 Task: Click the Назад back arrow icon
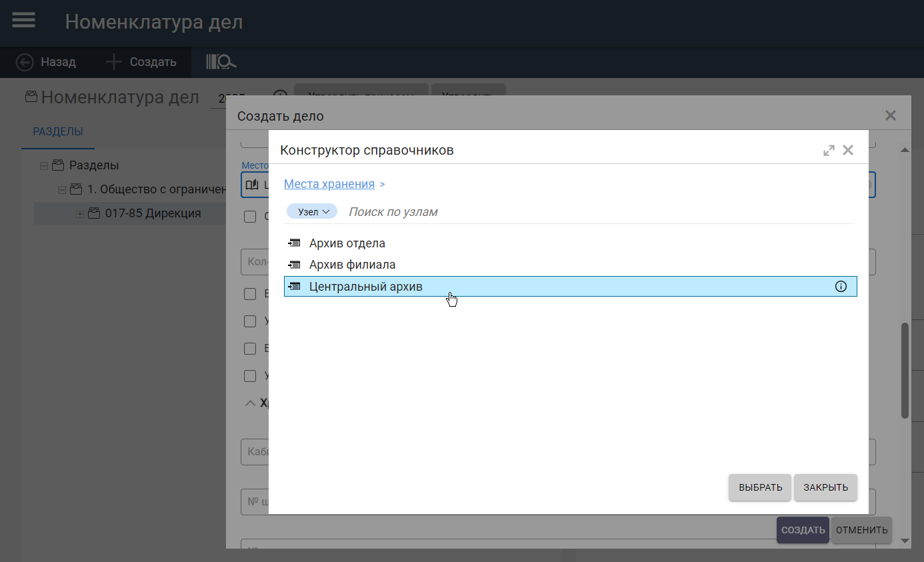pos(25,62)
